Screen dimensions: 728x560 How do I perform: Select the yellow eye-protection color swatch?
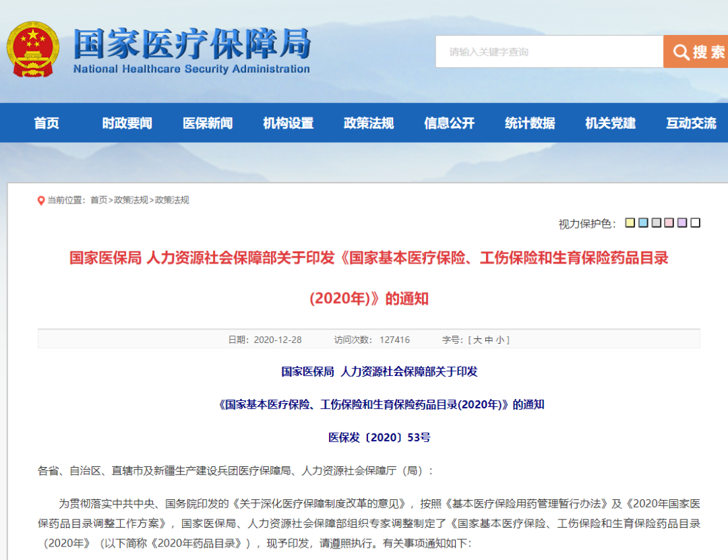point(630,223)
